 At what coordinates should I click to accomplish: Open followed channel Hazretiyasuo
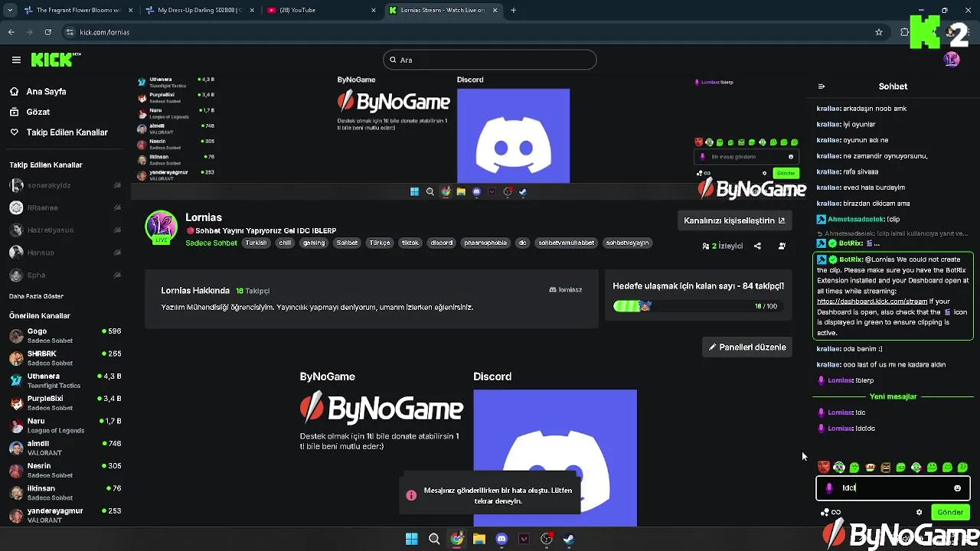click(65, 230)
